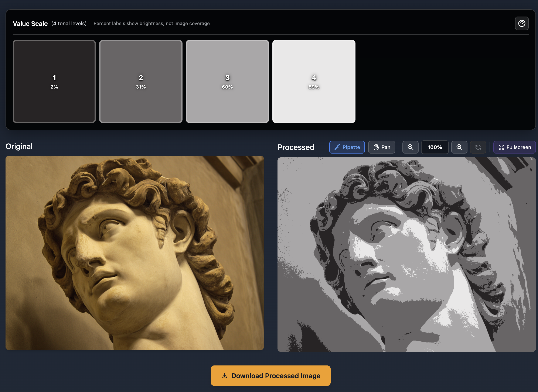Screen dimensions: 538x392
Task: Click the Processed grayscale statue image
Action: pyautogui.click(x=406, y=254)
